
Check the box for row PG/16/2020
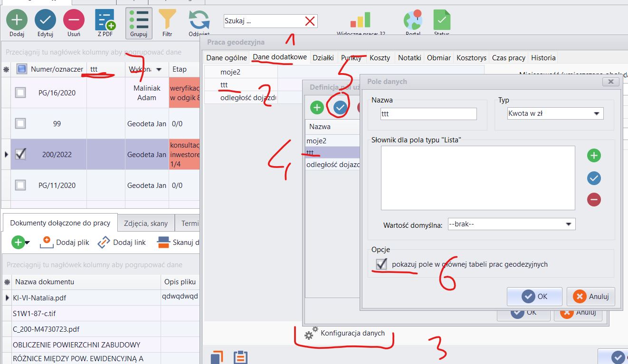[20, 93]
